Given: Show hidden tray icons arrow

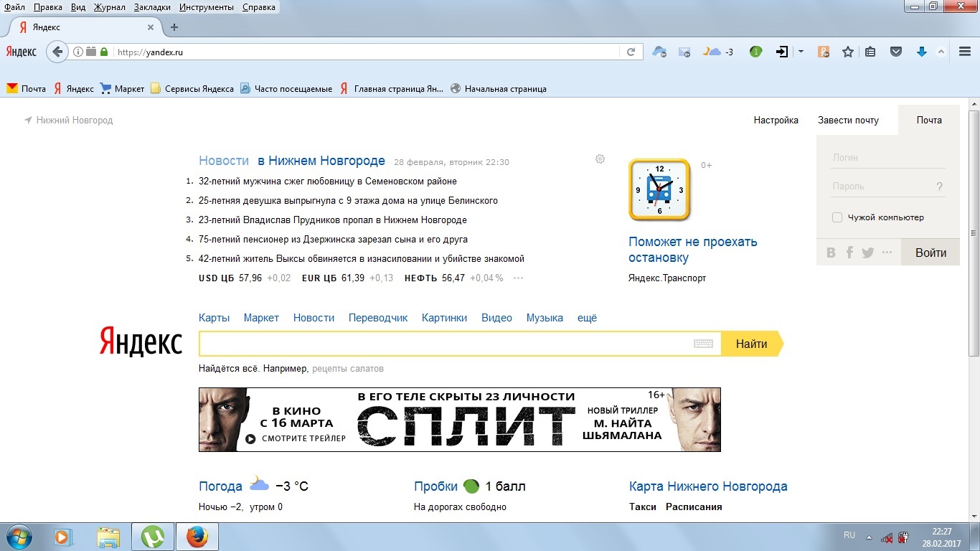Looking at the screenshot, I should point(870,537).
